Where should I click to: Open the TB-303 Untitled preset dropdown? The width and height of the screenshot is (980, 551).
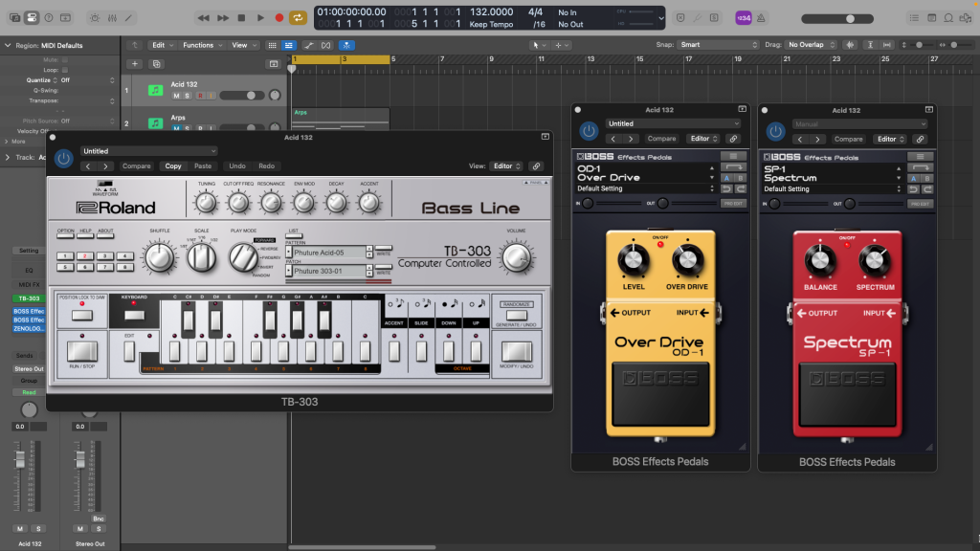(148, 151)
